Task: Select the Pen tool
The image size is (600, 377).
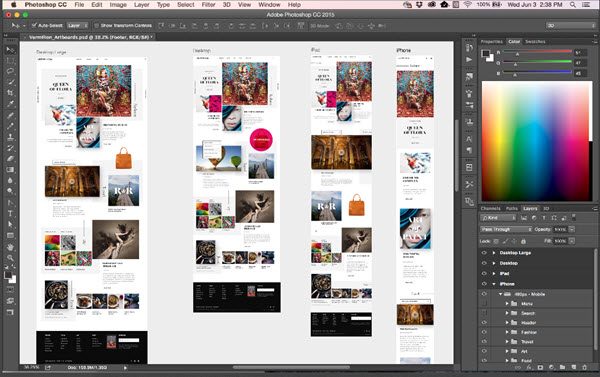Action: tap(10, 202)
